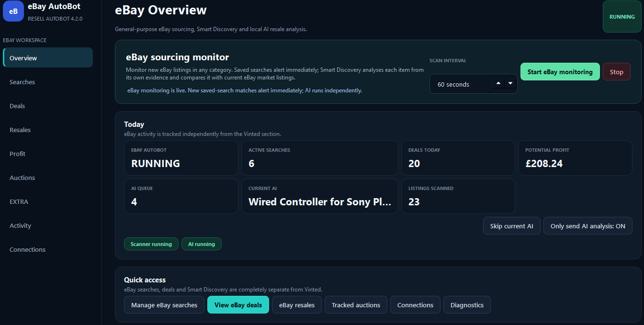Open the Profit sidebar section

point(48,154)
